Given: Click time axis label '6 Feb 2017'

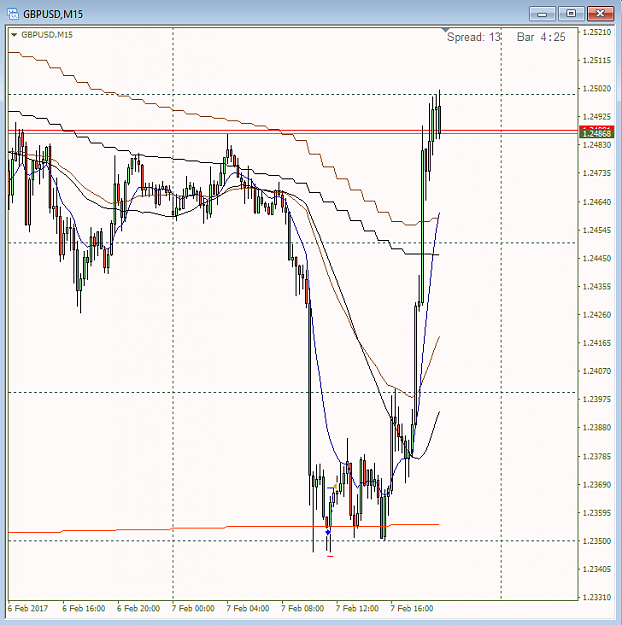Looking at the screenshot, I should click(28, 609).
